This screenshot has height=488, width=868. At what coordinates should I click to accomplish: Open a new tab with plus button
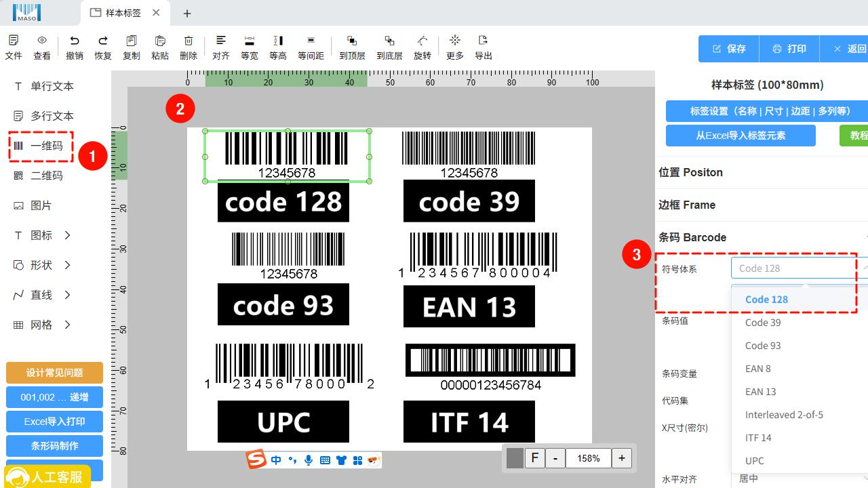click(x=187, y=14)
